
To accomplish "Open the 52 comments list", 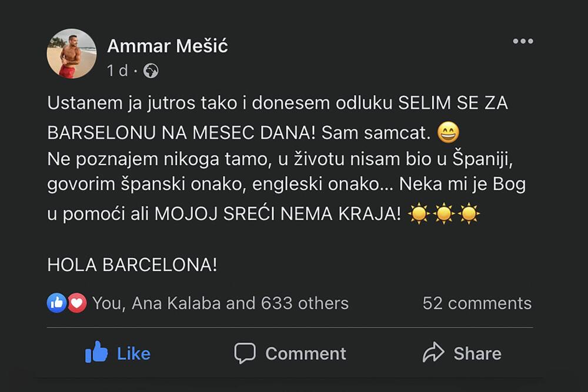I will [476, 303].
